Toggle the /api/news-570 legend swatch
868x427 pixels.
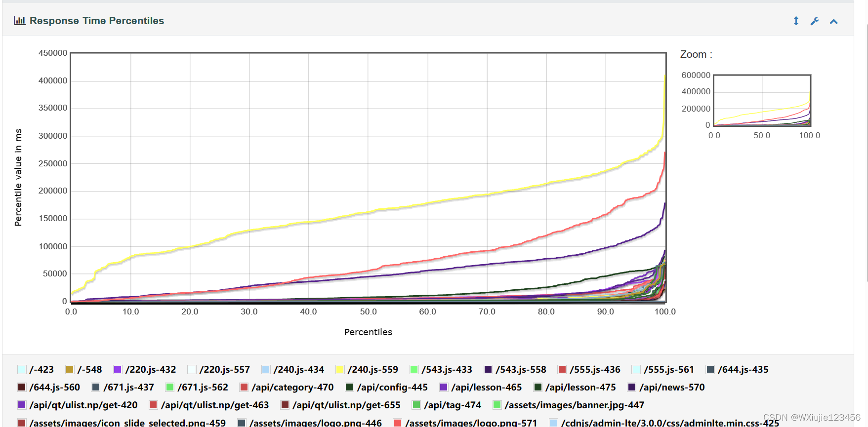pos(632,388)
